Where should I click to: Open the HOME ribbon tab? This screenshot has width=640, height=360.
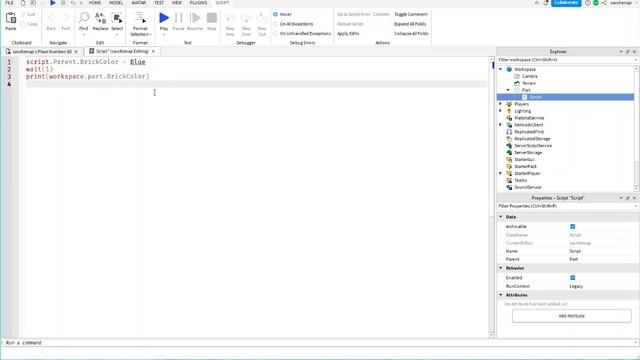click(95, 3)
